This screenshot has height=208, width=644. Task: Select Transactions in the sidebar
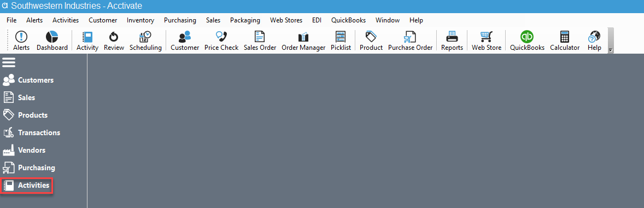[x=32, y=132]
